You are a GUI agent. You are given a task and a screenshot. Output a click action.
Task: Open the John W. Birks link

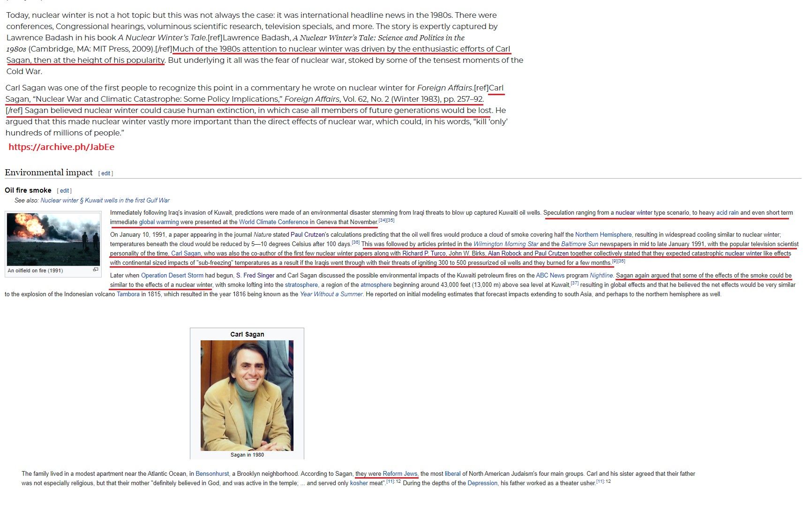[x=467, y=254]
